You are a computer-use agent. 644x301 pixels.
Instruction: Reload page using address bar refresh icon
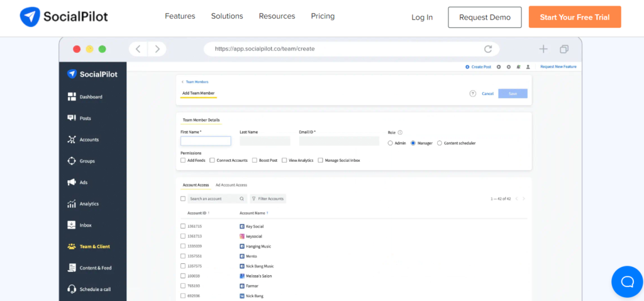pyautogui.click(x=488, y=49)
